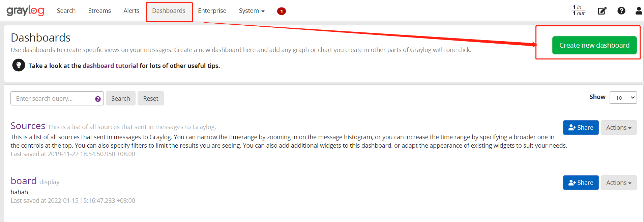Image resolution: width=644 pixels, height=222 pixels.
Task: Open the notification badge showing 1
Action: (282, 11)
